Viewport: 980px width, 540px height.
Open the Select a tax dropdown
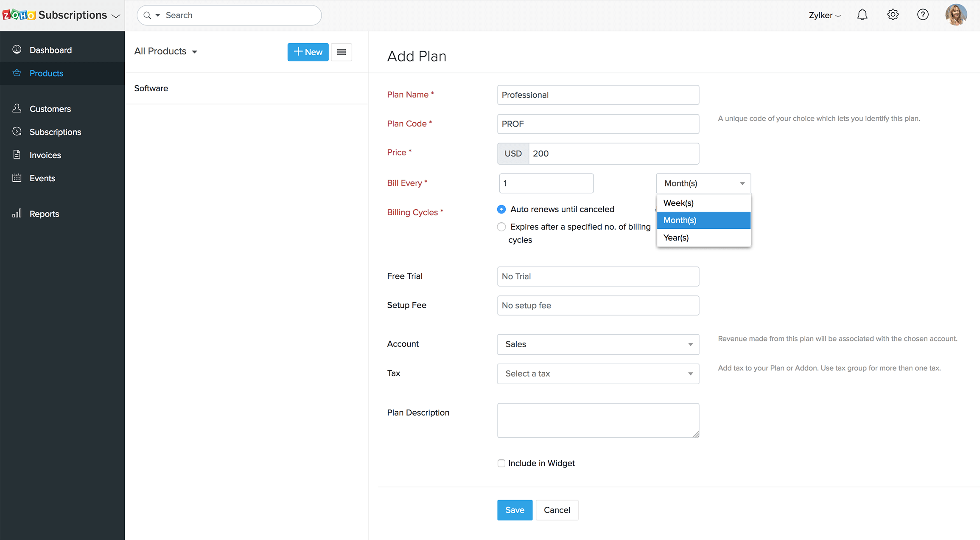point(598,374)
